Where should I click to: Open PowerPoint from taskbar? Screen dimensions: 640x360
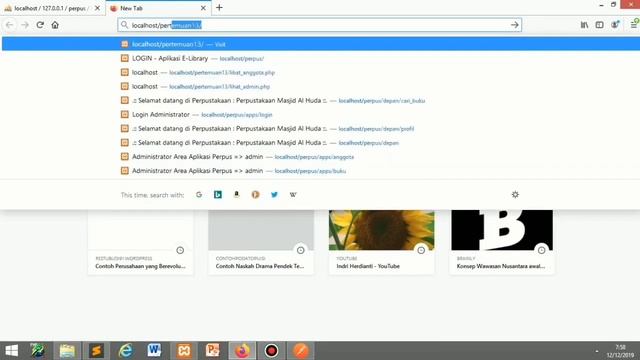point(213,351)
